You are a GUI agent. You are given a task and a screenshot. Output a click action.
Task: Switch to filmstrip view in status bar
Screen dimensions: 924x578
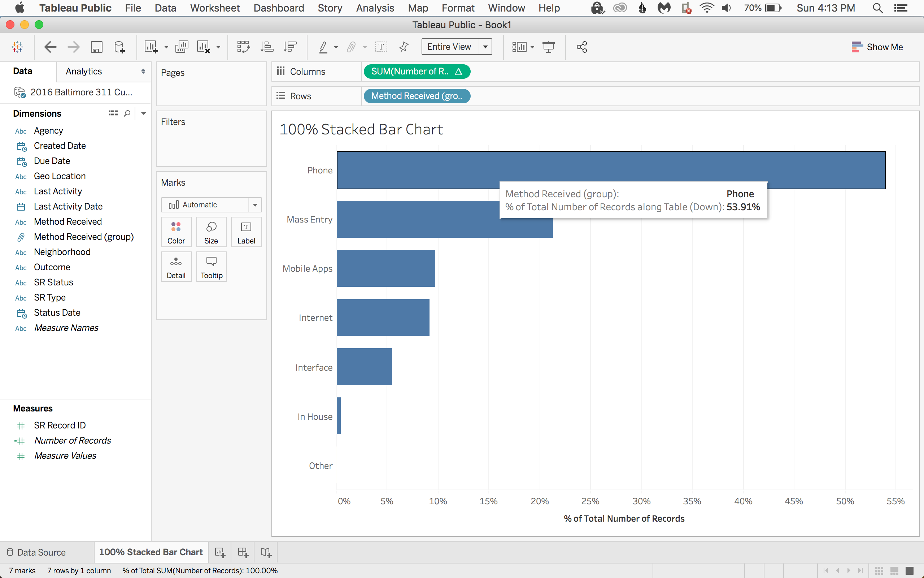(894, 570)
